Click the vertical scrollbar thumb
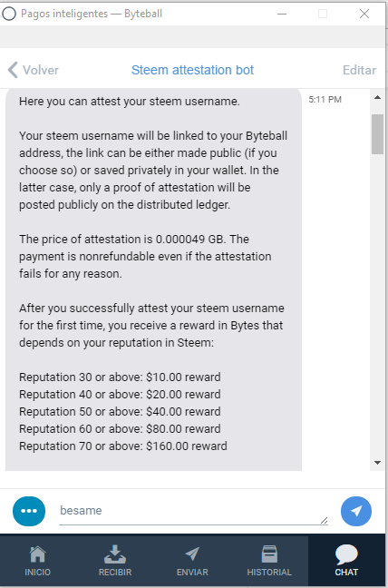Viewport: 388px width, 588px height. [x=377, y=134]
